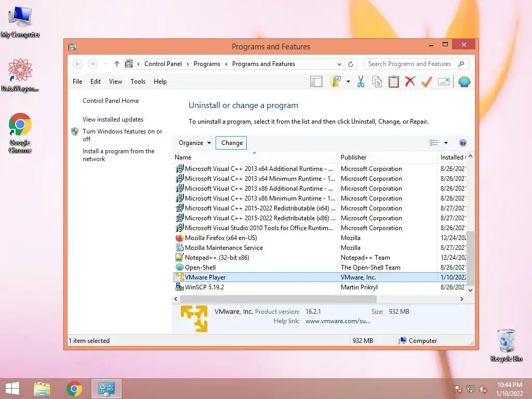Image resolution: width=532 pixels, height=399 pixels.
Task: Click the email/rename toolbar icon
Action: 444,82
